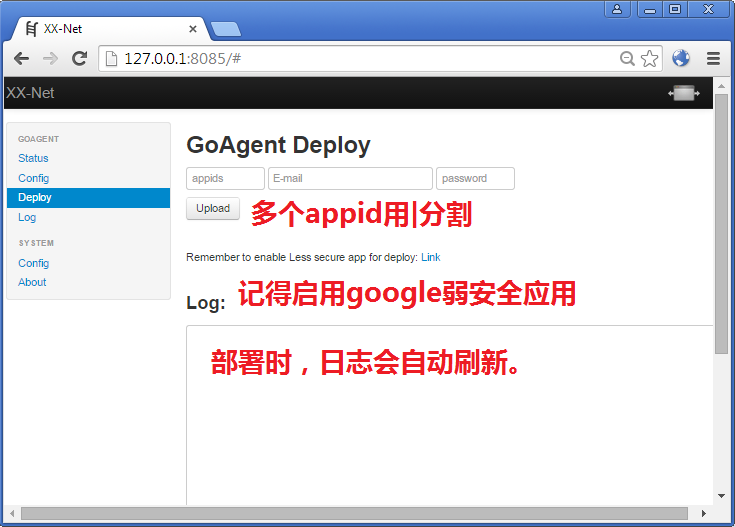Screen dimensions: 735x527
Task: Click the page icon in the address bar
Action: tap(111, 59)
